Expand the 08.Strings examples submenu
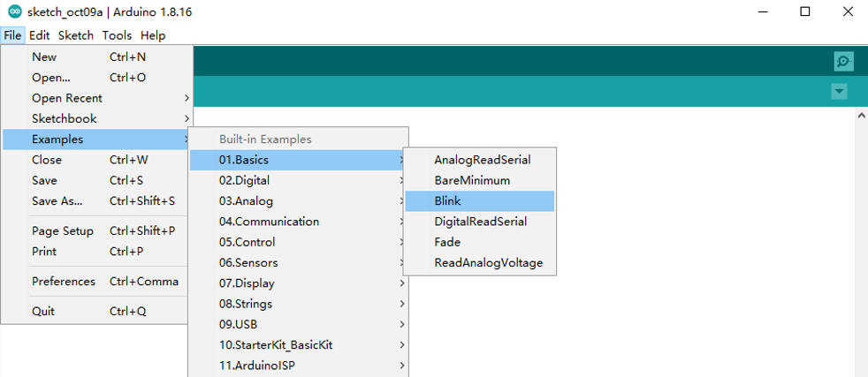 point(299,304)
